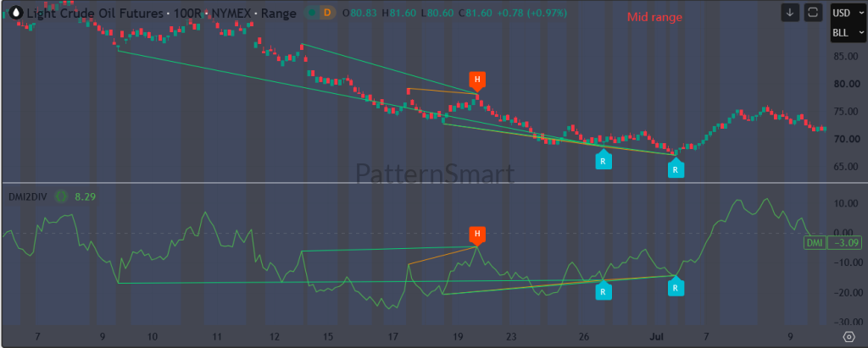Click the 19 date label on the time axis
The height and width of the screenshot is (348, 868).
(457, 336)
